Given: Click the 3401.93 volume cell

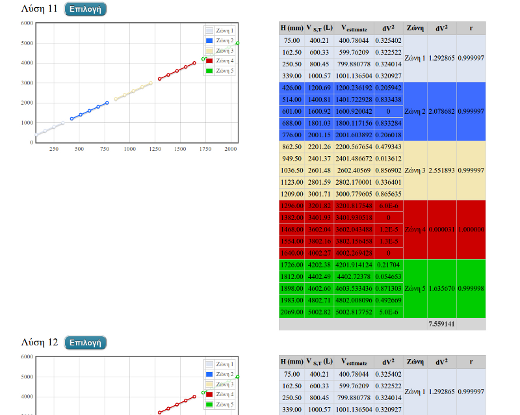Looking at the screenshot, I should pyautogui.click(x=319, y=218).
